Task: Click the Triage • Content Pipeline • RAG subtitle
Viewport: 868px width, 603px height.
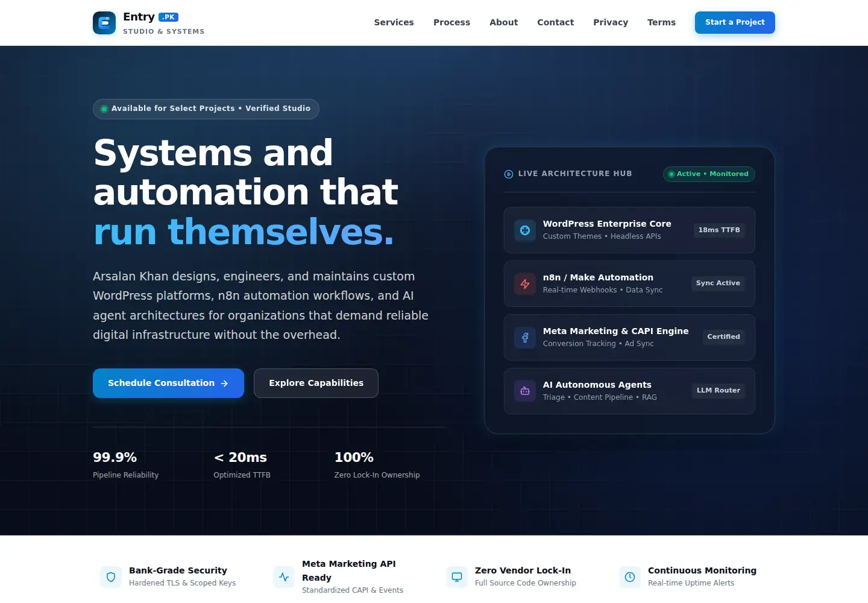Action: click(x=600, y=397)
